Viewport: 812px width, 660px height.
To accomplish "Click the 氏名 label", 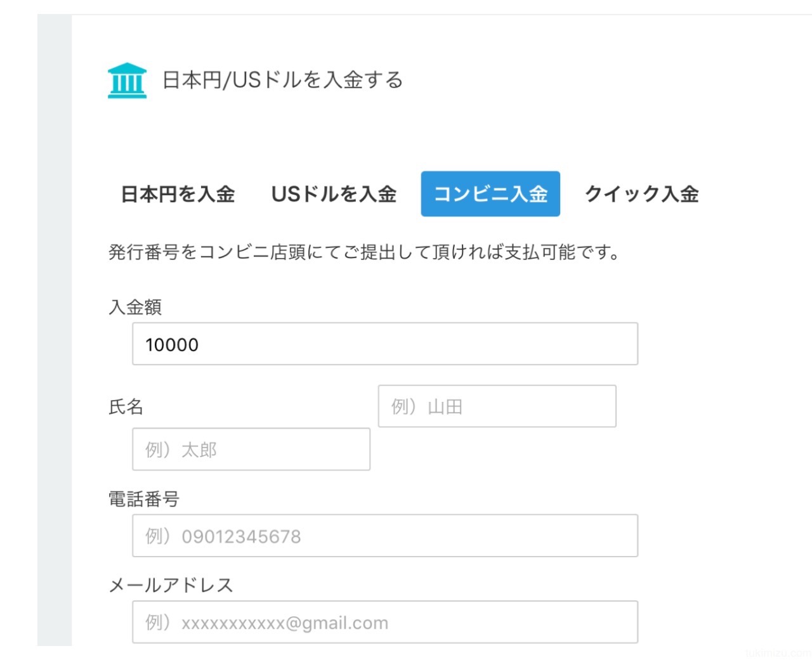I will [126, 406].
